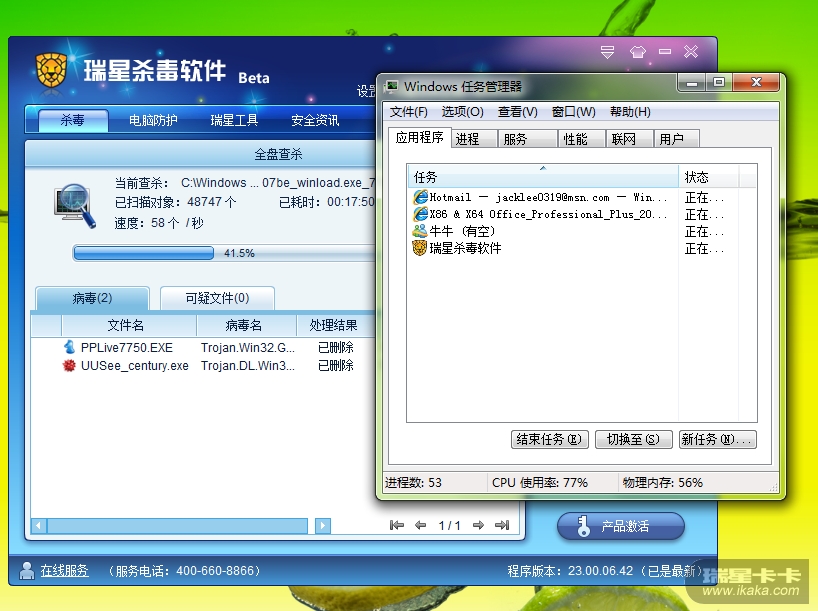Click the online service person icon

pos(27,571)
